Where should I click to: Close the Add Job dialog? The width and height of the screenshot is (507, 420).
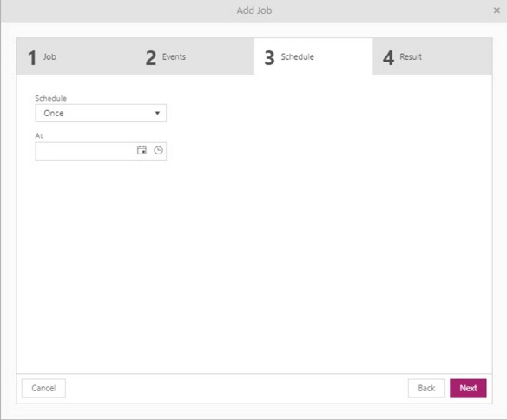tap(497, 10)
